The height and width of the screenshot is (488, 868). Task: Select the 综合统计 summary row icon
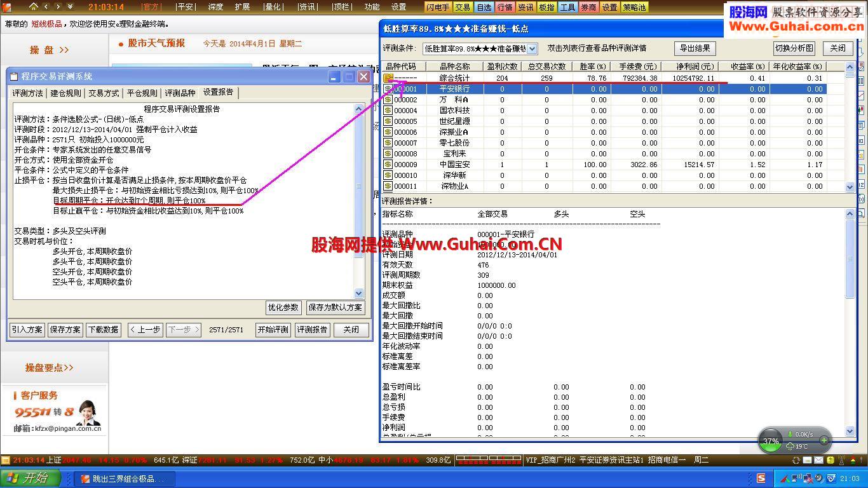click(388, 78)
